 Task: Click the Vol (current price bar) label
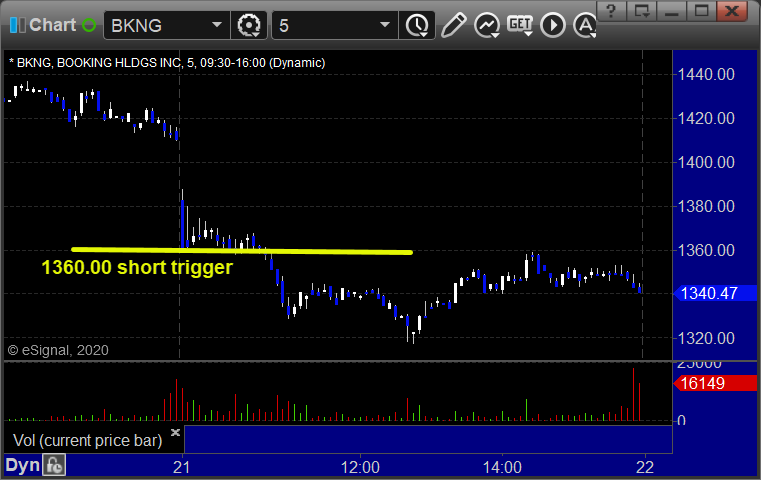(87, 440)
